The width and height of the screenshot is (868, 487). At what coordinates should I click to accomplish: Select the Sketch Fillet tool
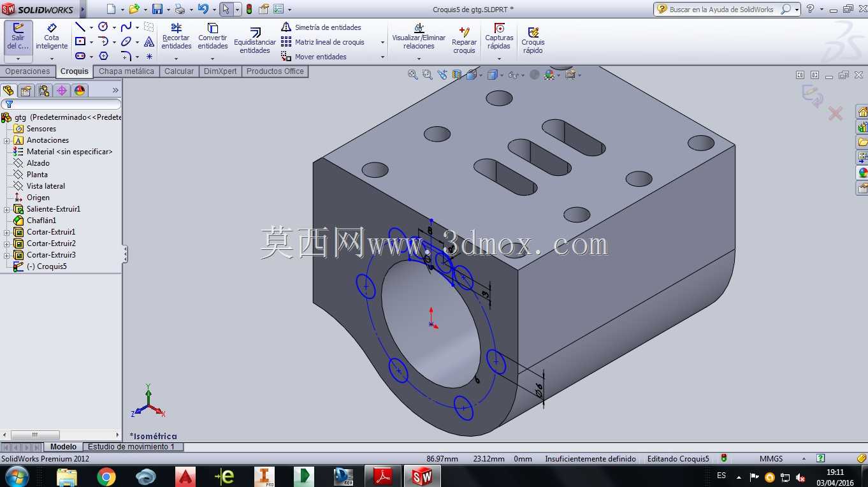point(126,56)
